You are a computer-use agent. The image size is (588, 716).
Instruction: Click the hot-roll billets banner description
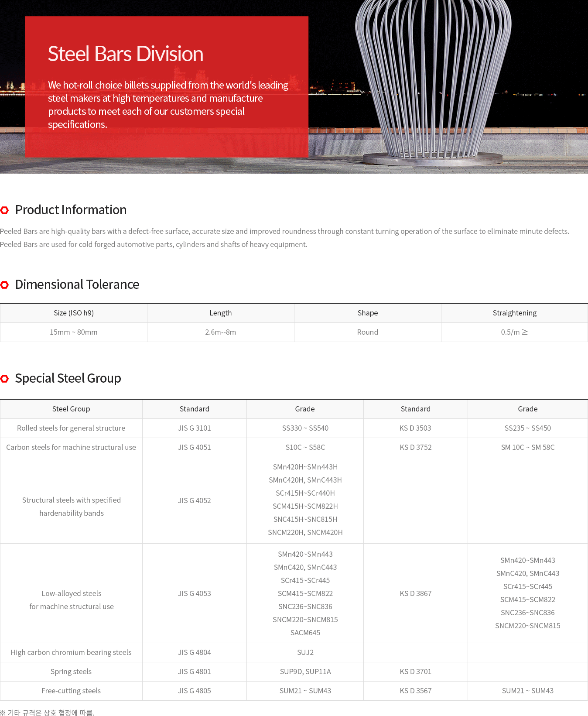(x=168, y=105)
